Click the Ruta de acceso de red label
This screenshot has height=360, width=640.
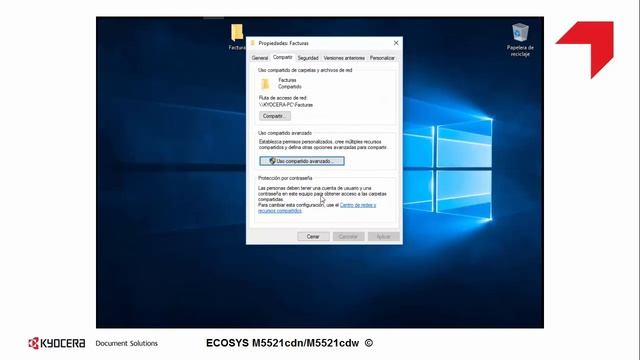coord(283,98)
